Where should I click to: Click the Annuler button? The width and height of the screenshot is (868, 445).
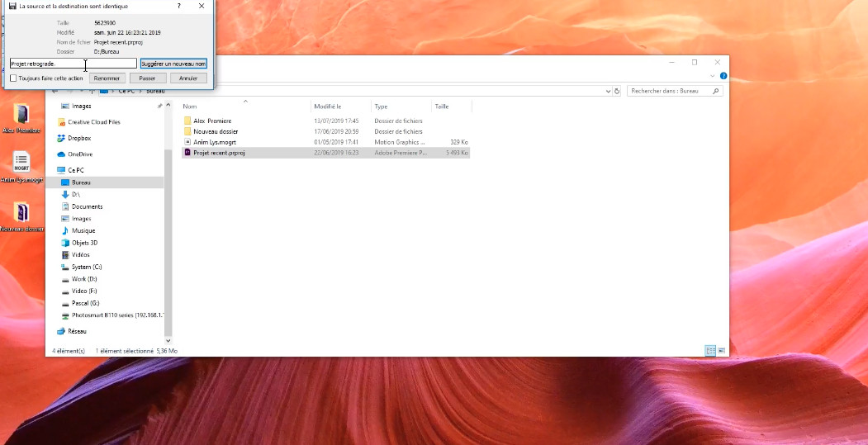coord(188,78)
